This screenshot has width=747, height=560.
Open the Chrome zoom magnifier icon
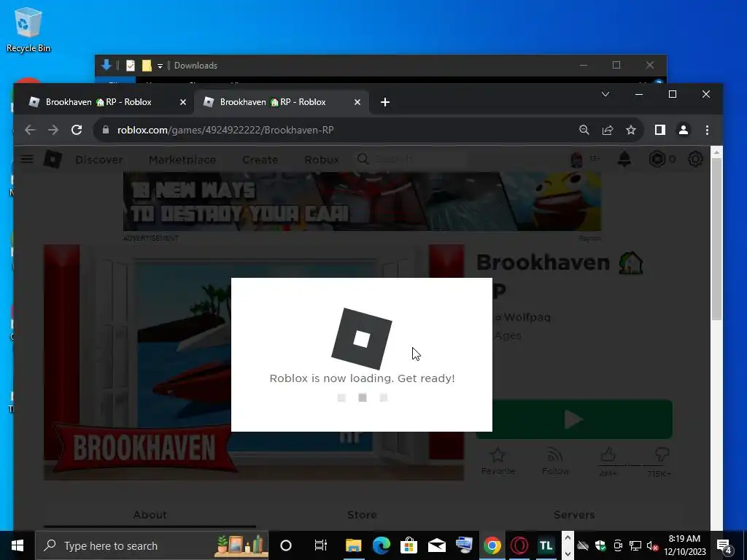pos(584,130)
